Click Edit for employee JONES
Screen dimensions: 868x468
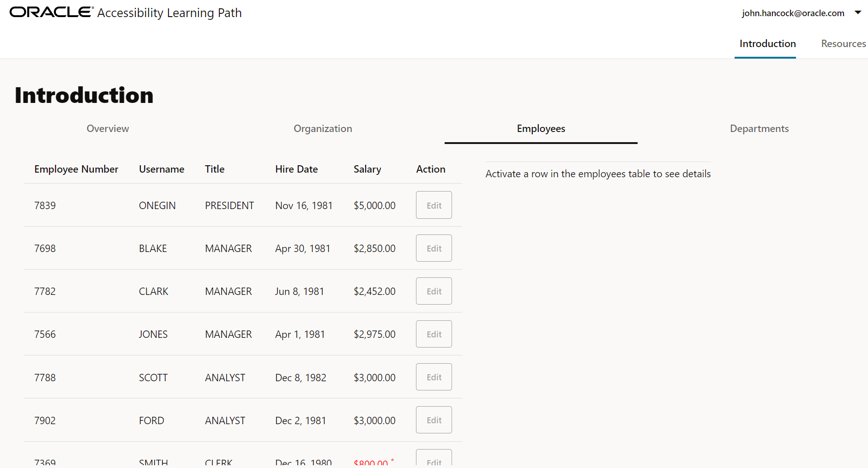(434, 334)
